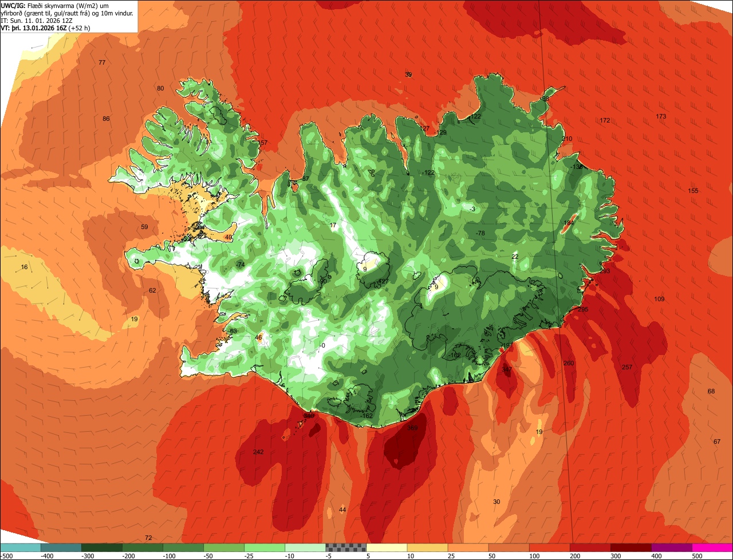Select legend color swatch between 100 and 200

(550, 547)
